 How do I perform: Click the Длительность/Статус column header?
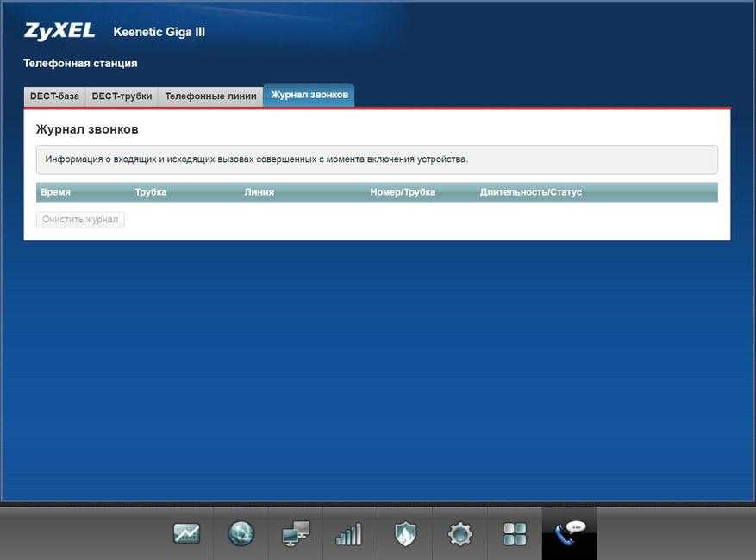point(530,192)
